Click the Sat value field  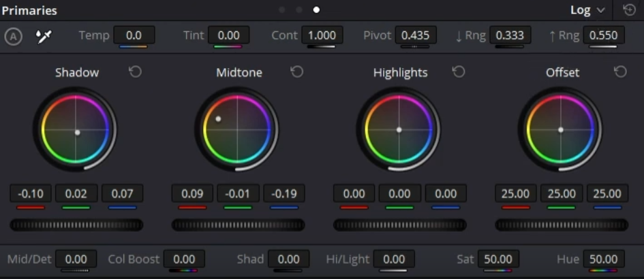498,259
